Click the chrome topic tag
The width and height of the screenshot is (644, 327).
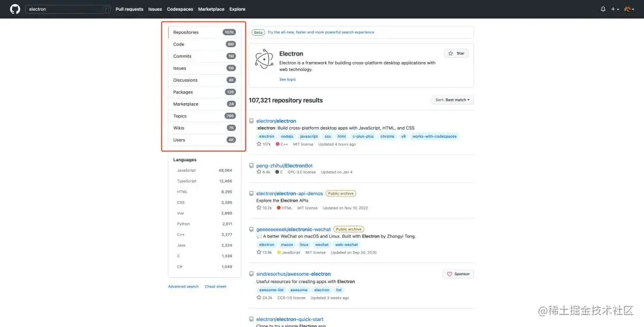388,137
